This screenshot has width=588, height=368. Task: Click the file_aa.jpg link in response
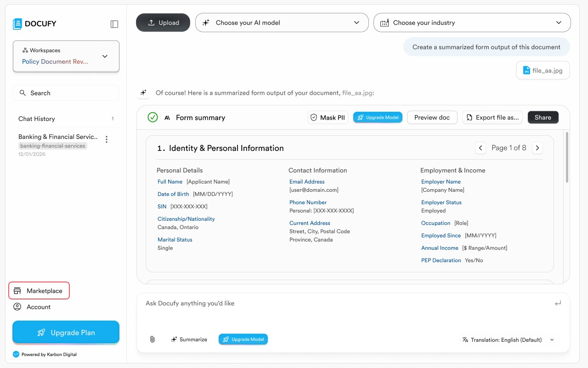tap(357, 93)
